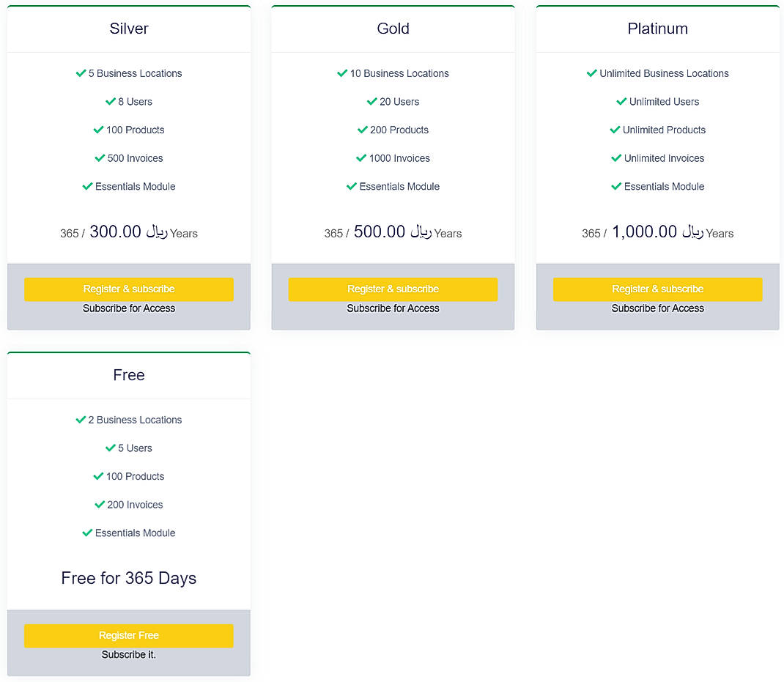This screenshot has height=682, width=784.
Task: Click Subscribe for Access under Platinum
Action: click(657, 308)
